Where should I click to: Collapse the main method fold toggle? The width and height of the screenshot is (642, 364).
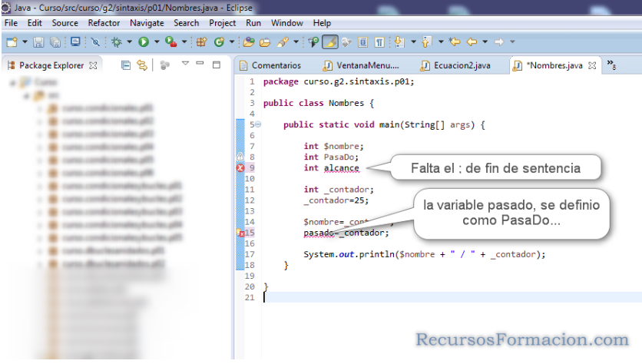point(258,124)
